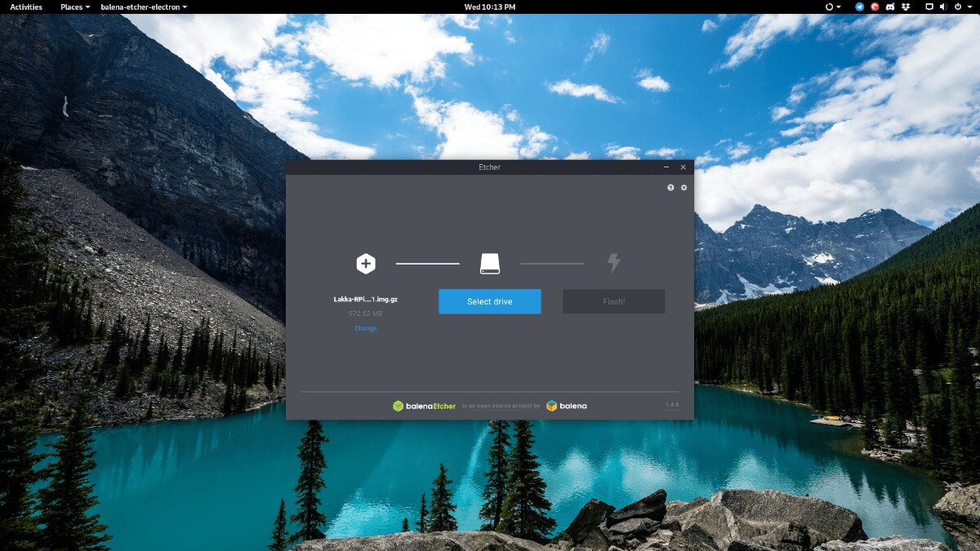This screenshot has width=980, height=551.
Task: Open the tray circle icon dropdown
Action: [838, 7]
